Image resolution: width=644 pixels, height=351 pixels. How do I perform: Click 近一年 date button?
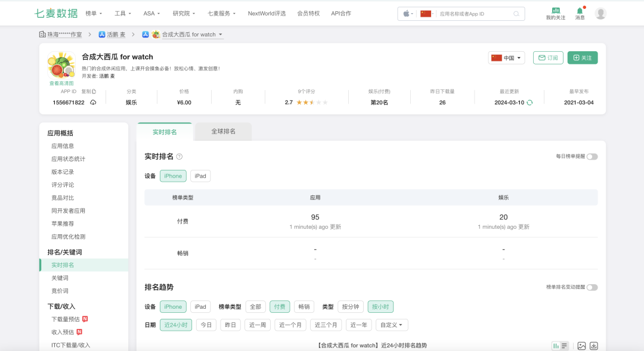point(358,325)
